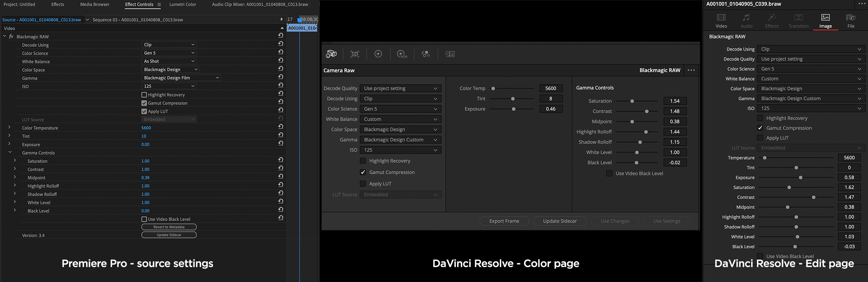Expand the Color Temperature row in Premiere
The height and width of the screenshot is (282, 868).
9,127
